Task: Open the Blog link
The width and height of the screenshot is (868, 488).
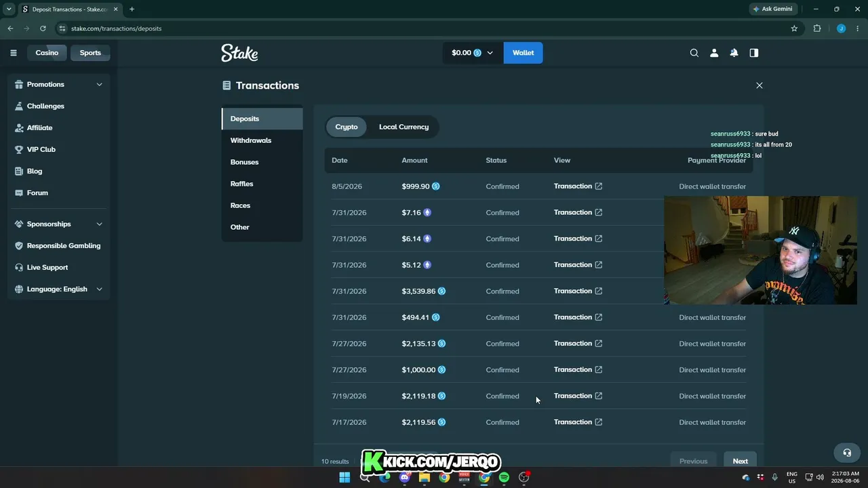Action: tap(34, 171)
